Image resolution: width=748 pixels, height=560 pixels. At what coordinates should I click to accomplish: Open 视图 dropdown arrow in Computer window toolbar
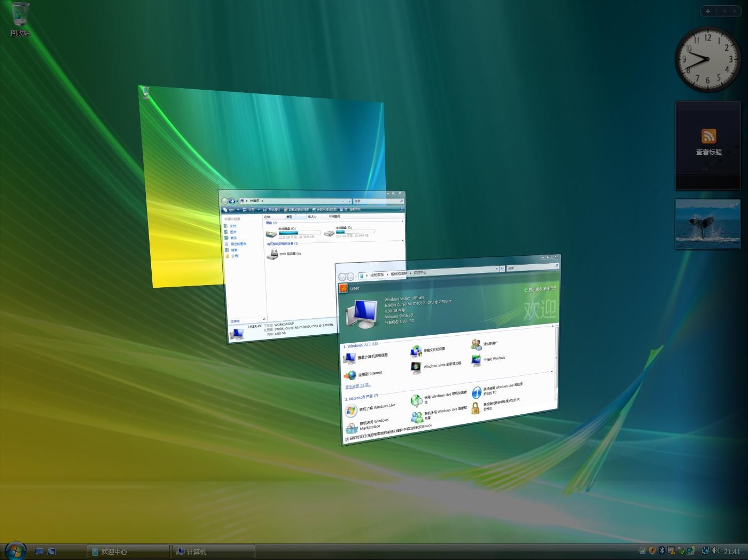(x=259, y=210)
